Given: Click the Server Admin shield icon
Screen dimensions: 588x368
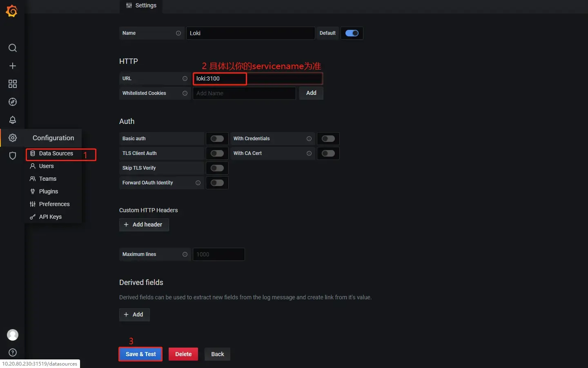Looking at the screenshot, I should [x=13, y=156].
